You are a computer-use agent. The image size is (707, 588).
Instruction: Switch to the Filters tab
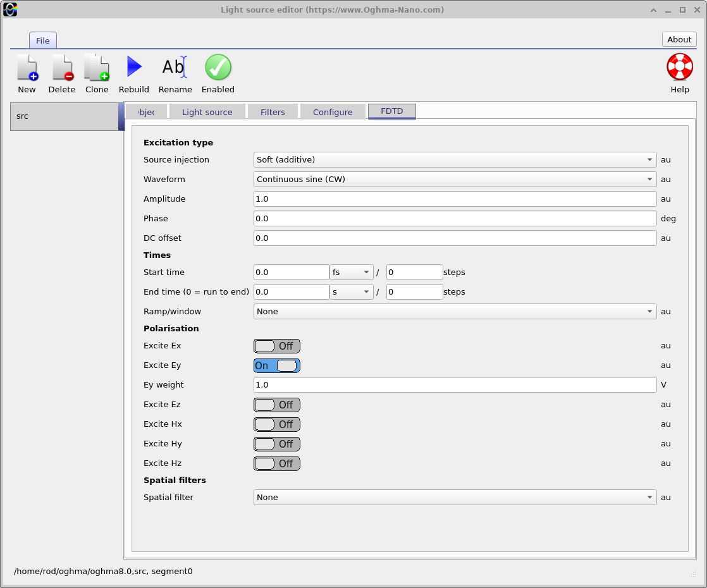(273, 112)
